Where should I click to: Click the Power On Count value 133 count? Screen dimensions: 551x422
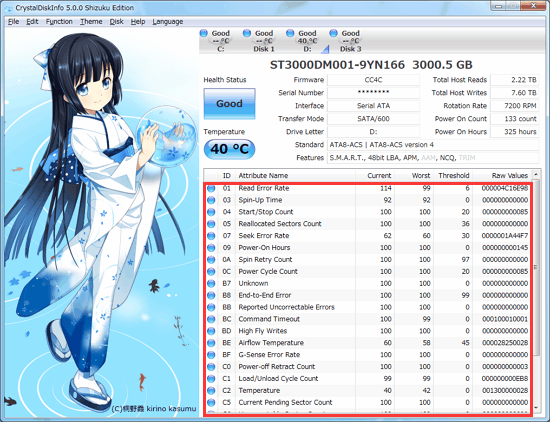pos(514,119)
